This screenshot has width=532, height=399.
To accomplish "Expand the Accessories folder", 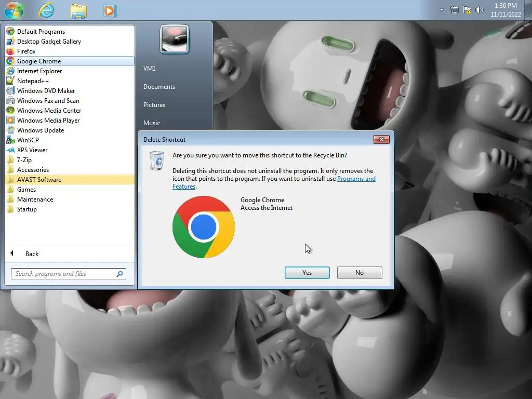I will tap(70, 170).
